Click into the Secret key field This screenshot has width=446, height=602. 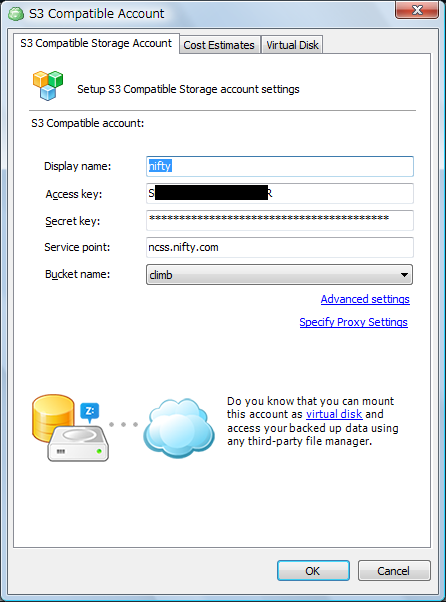(x=280, y=220)
